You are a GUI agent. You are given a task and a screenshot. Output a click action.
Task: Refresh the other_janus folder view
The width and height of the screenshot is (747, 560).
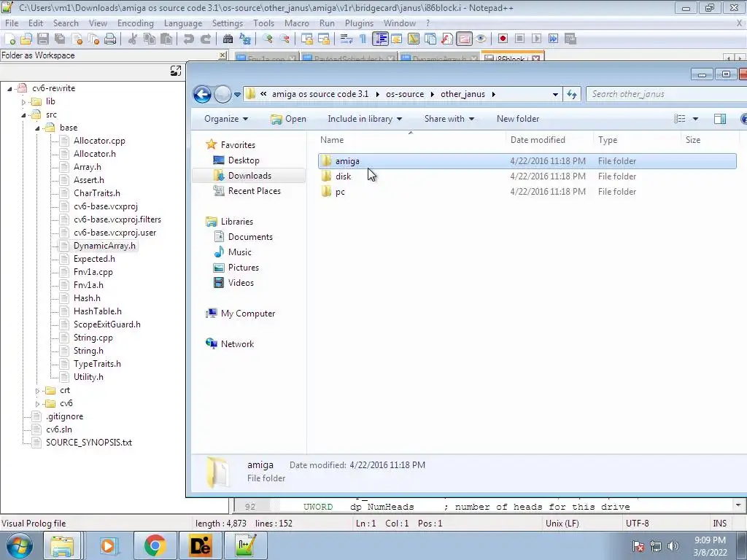coord(572,94)
